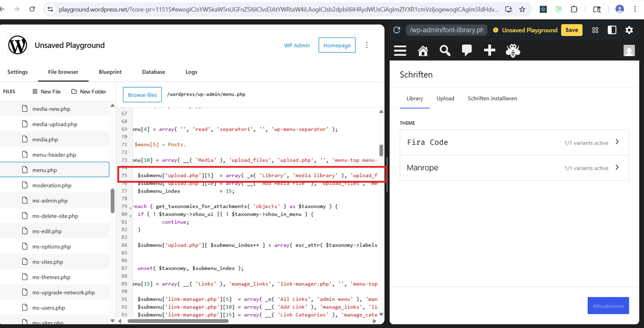Open the Blueprint tab

point(110,72)
